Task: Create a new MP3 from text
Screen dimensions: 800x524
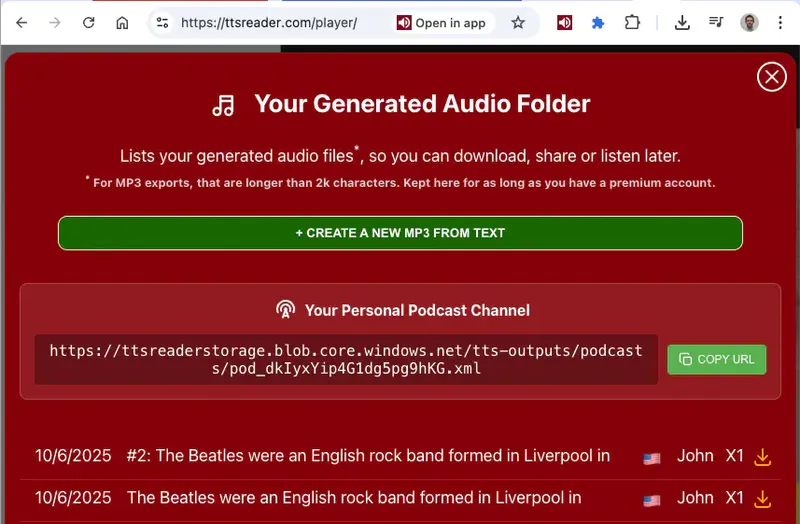Action: [x=400, y=233]
